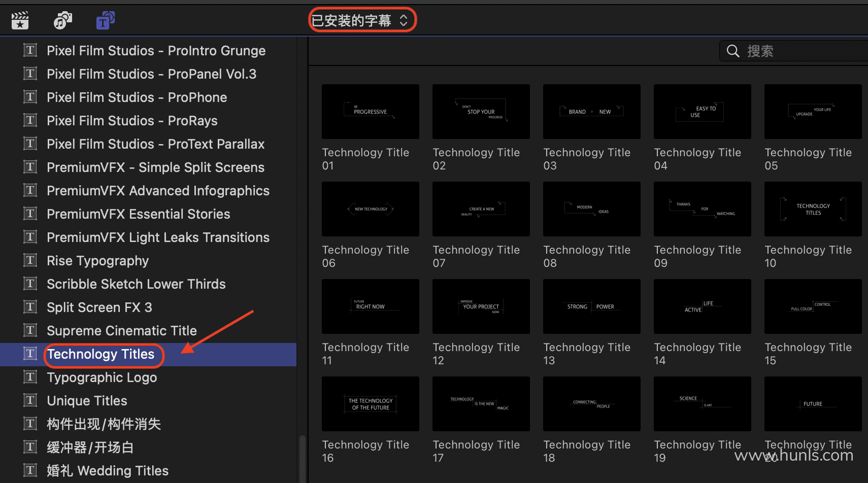Select Technology Title 16 thumbnail
The height and width of the screenshot is (483, 868).
(x=371, y=404)
